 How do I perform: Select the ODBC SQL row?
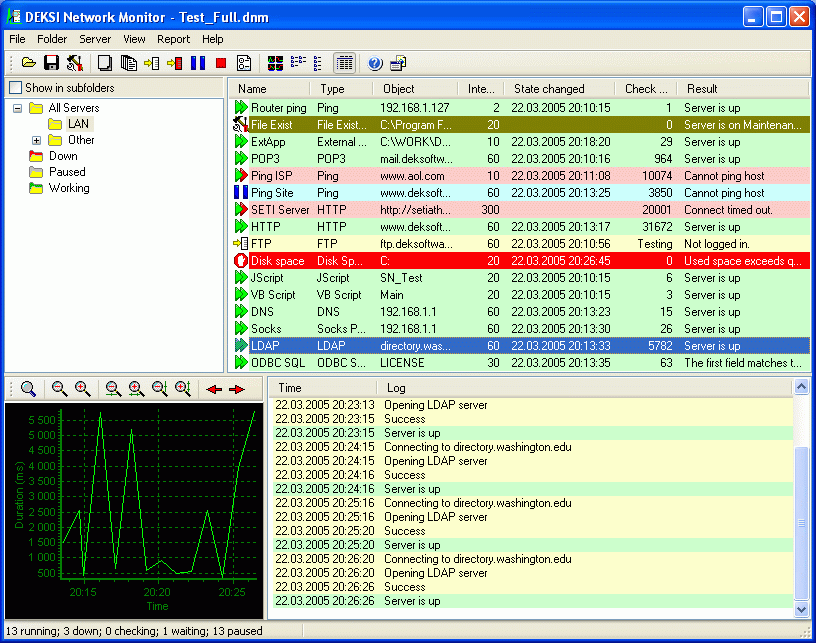(520, 363)
